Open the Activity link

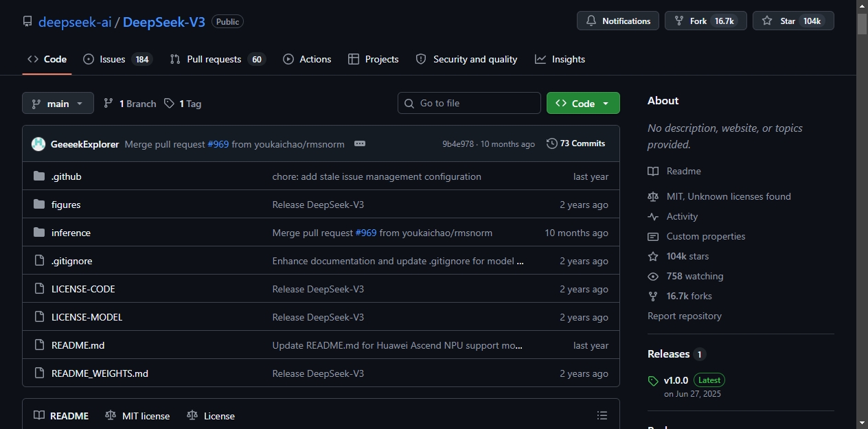[x=673, y=216]
